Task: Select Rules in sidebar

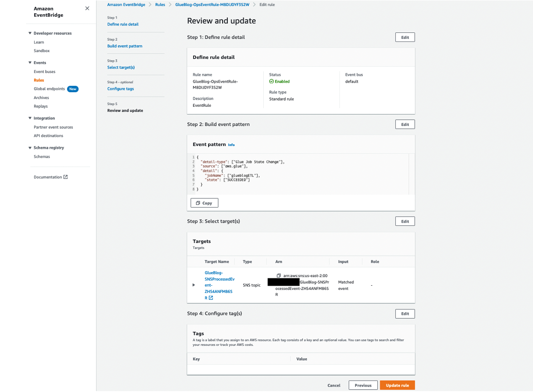Action: point(39,80)
